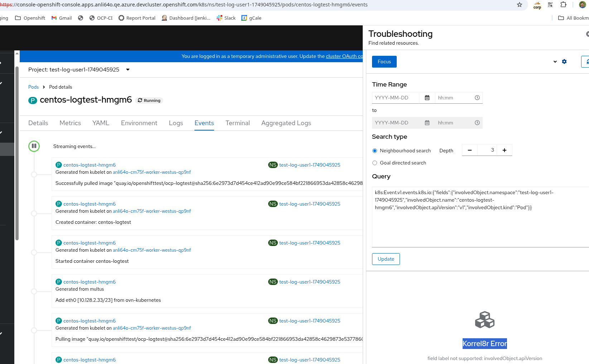Screen dimensions: 589x364
Task: Select the Neighbourhood search radio button
Action: coord(375,151)
